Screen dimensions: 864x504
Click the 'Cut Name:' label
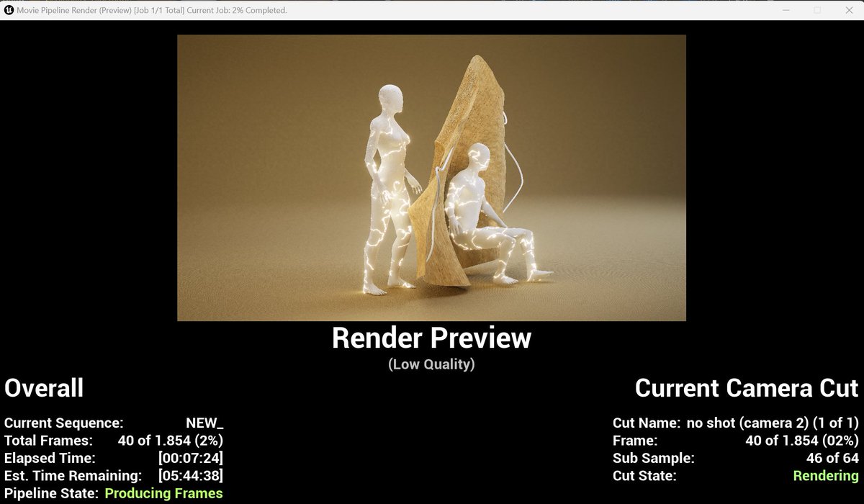point(647,423)
